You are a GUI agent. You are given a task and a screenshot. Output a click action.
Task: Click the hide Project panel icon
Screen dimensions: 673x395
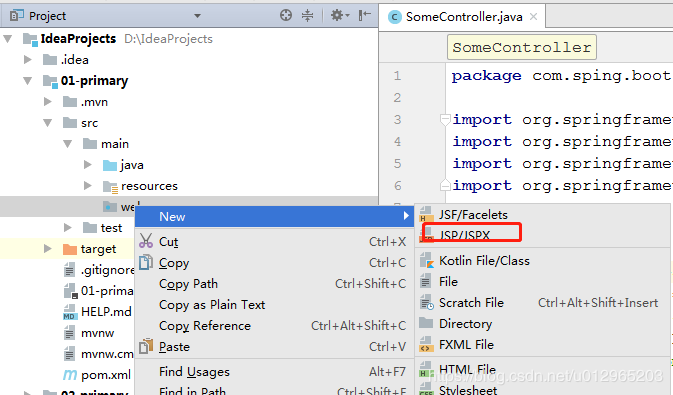pos(364,16)
